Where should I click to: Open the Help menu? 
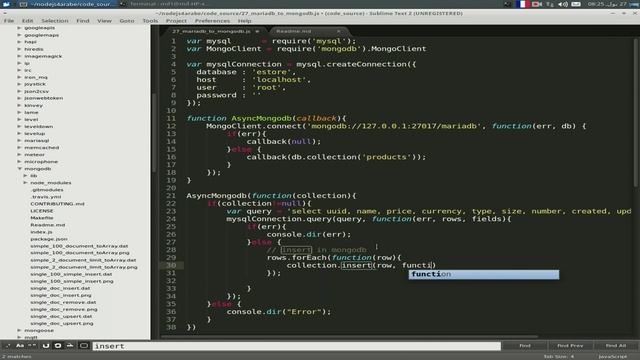click(x=244, y=20)
